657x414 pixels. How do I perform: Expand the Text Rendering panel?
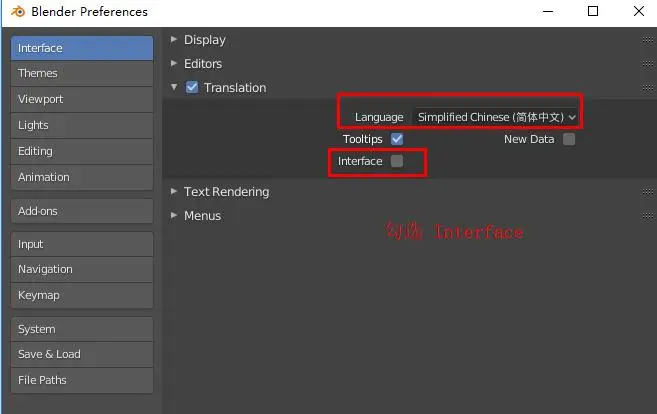coord(174,191)
